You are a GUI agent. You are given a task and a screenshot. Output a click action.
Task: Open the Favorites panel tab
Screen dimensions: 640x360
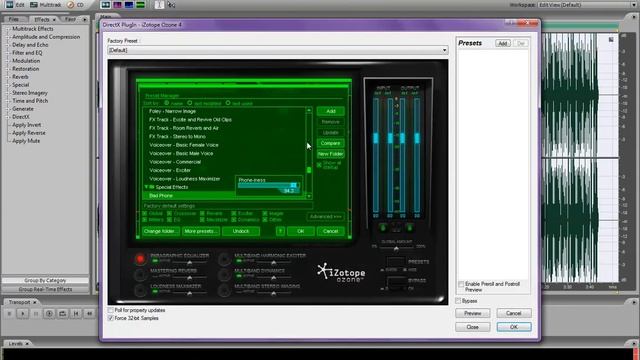(70, 19)
